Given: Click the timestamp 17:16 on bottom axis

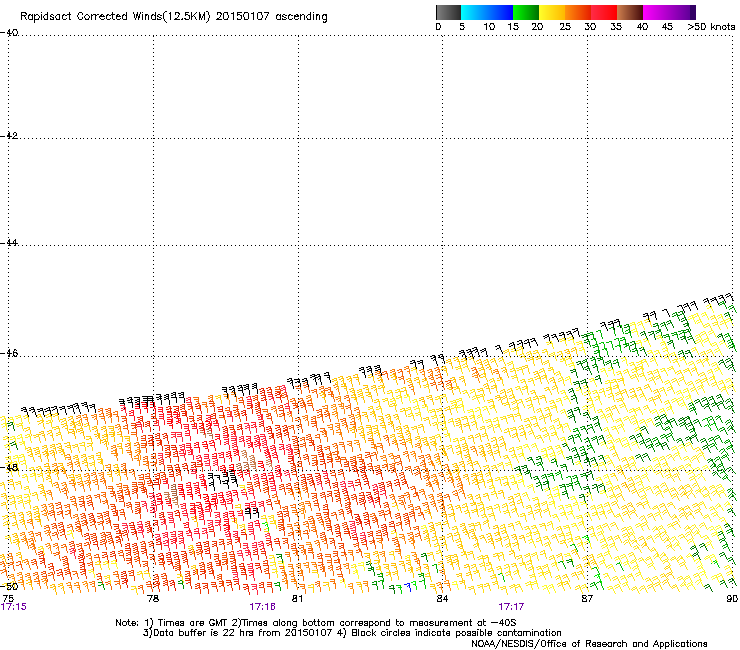Looking at the screenshot, I should (x=262, y=607).
